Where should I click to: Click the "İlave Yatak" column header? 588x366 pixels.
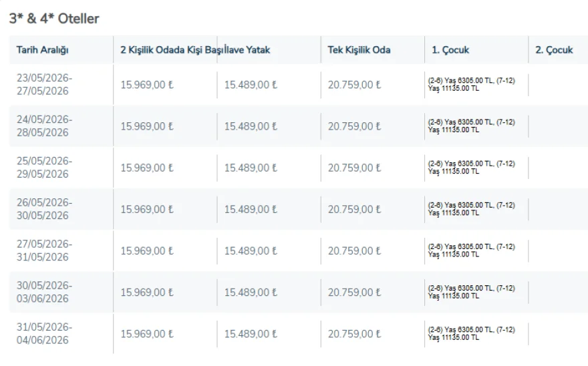[247, 50]
